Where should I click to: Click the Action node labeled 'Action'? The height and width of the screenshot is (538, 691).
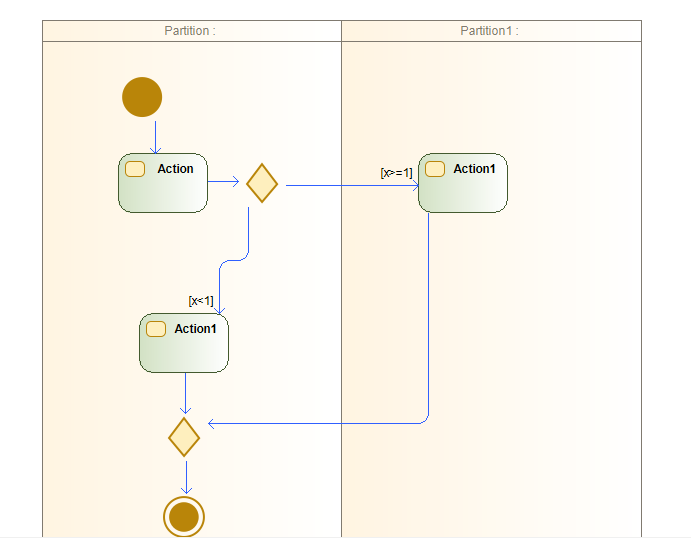point(163,190)
